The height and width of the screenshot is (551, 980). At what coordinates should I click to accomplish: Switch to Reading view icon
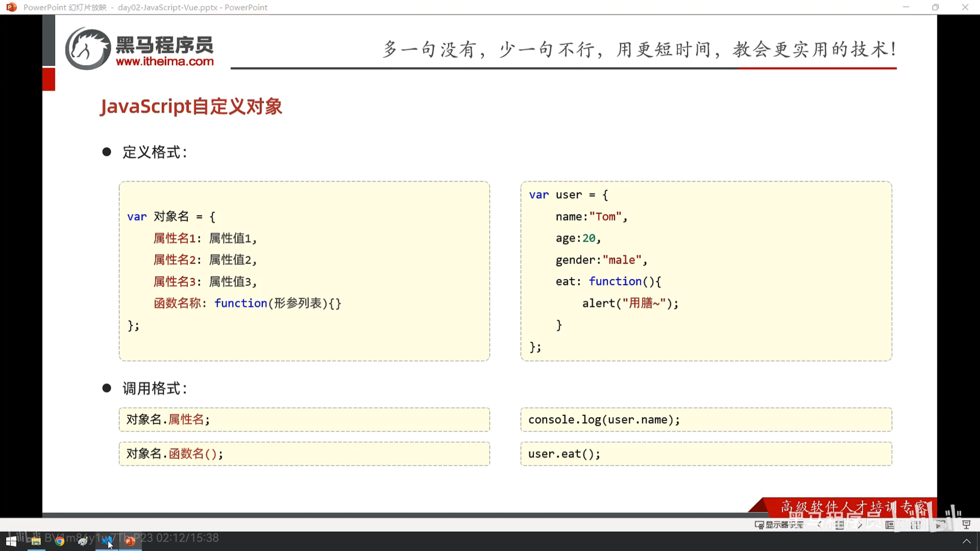click(x=941, y=525)
